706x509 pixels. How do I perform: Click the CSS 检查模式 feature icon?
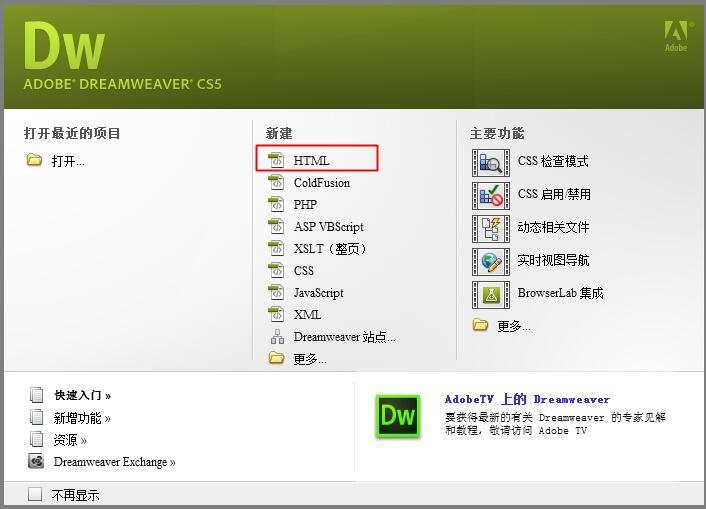491,163
